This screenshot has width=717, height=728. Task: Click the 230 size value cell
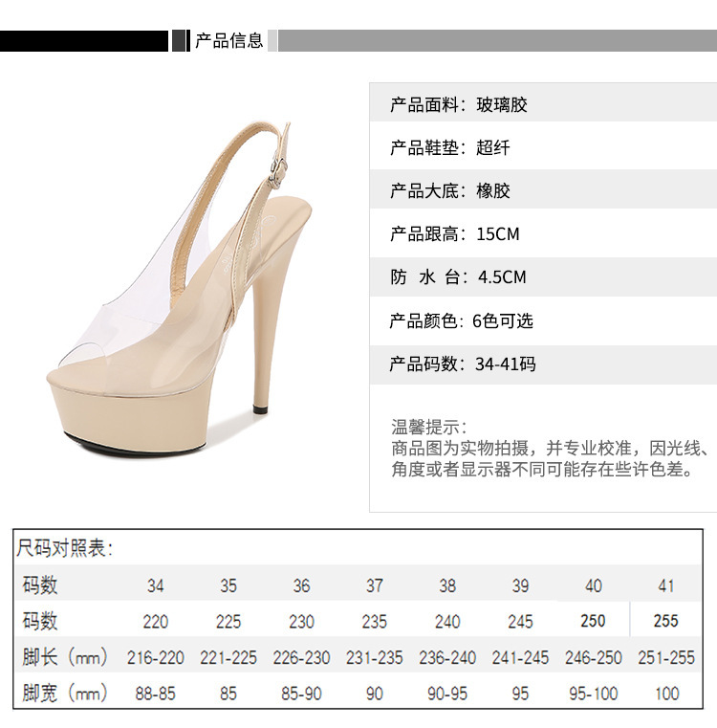tap(301, 621)
